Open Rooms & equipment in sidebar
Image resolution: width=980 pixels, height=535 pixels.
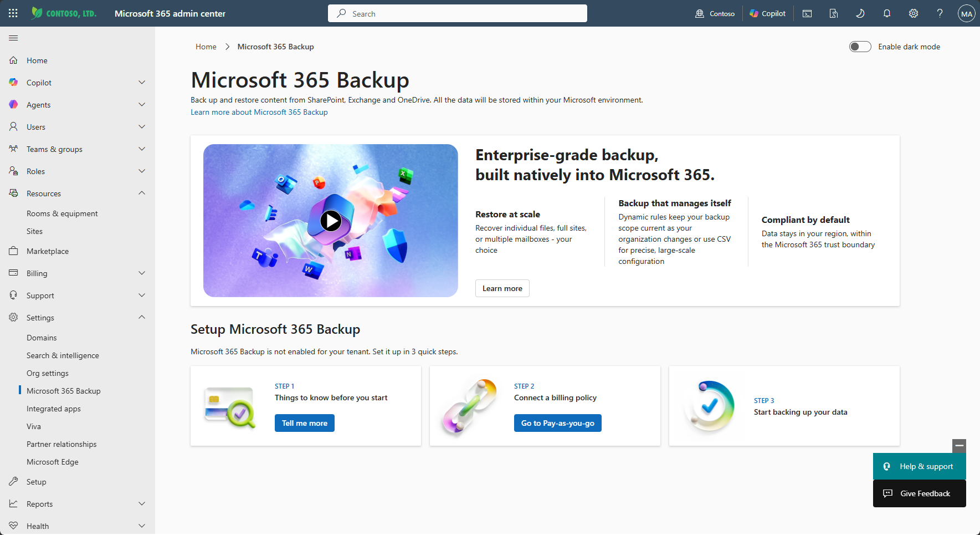point(62,213)
